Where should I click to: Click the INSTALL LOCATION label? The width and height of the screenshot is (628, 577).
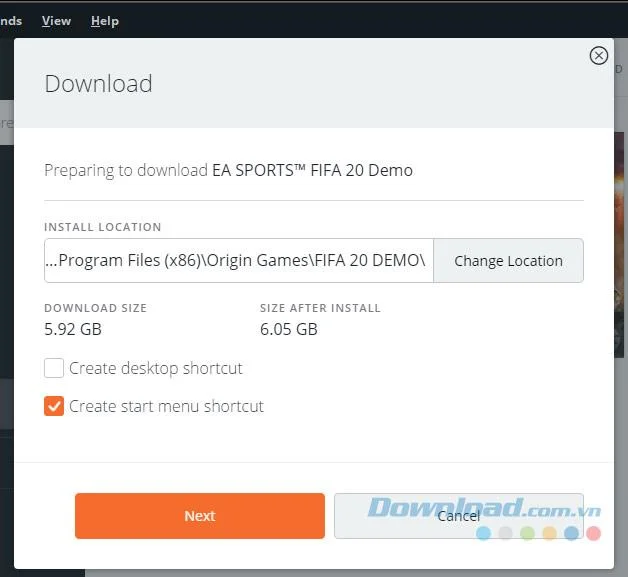point(103,227)
